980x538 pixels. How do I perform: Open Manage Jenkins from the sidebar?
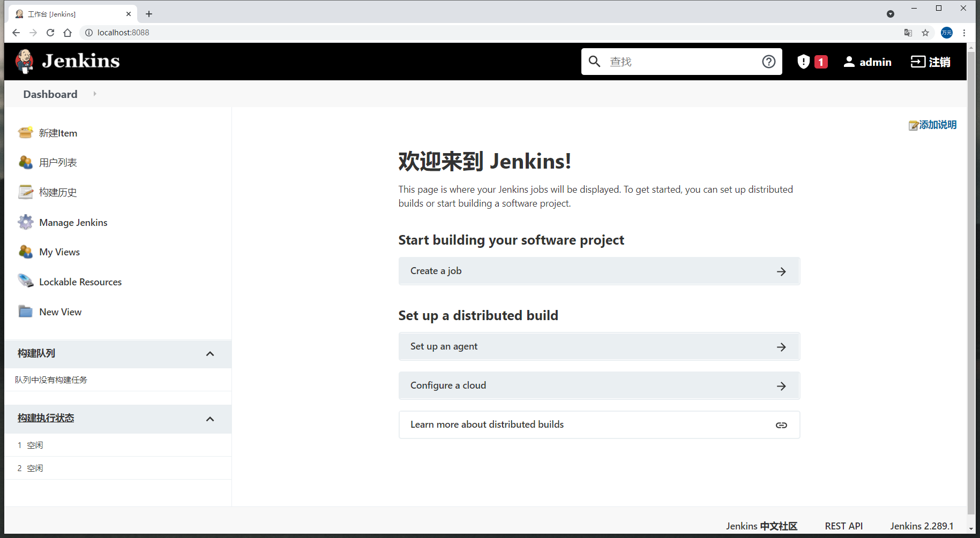pyautogui.click(x=73, y=222)
